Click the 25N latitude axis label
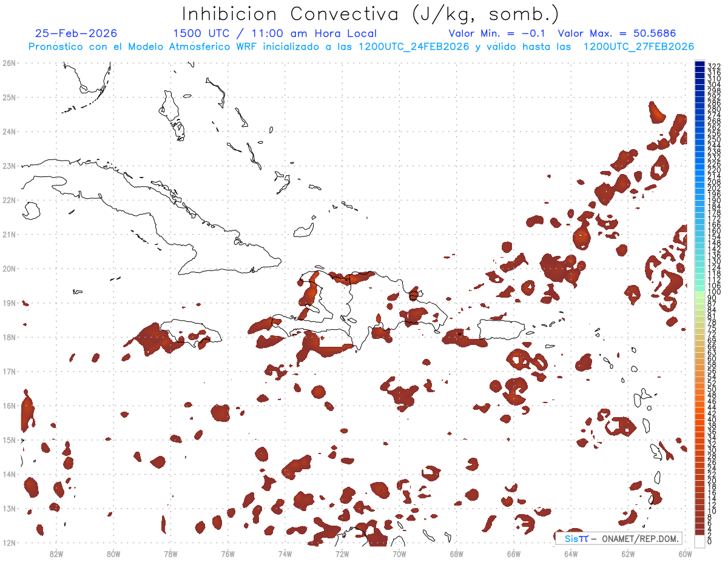Viewport: 728px width, 562px height. coord(9,97)
